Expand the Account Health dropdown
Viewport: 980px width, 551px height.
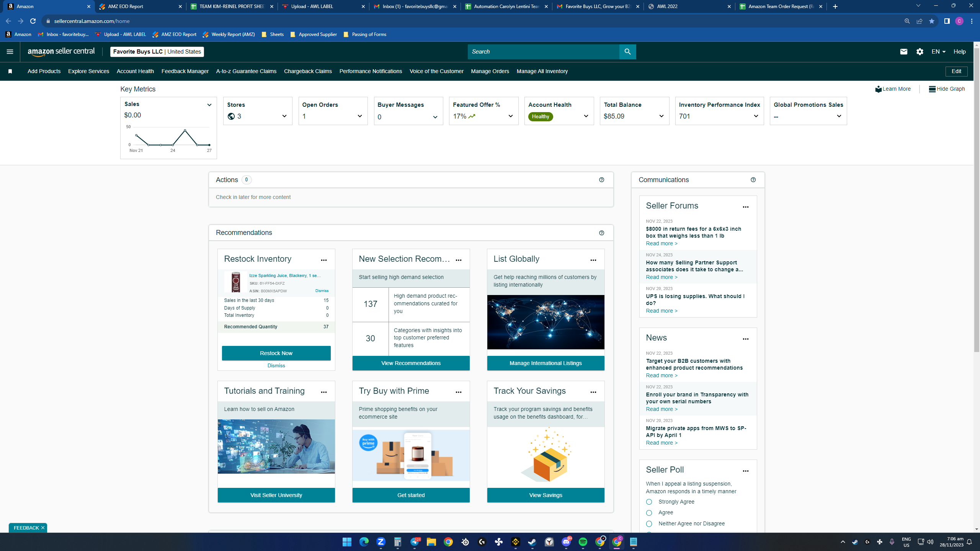click(x=586, y=116)
